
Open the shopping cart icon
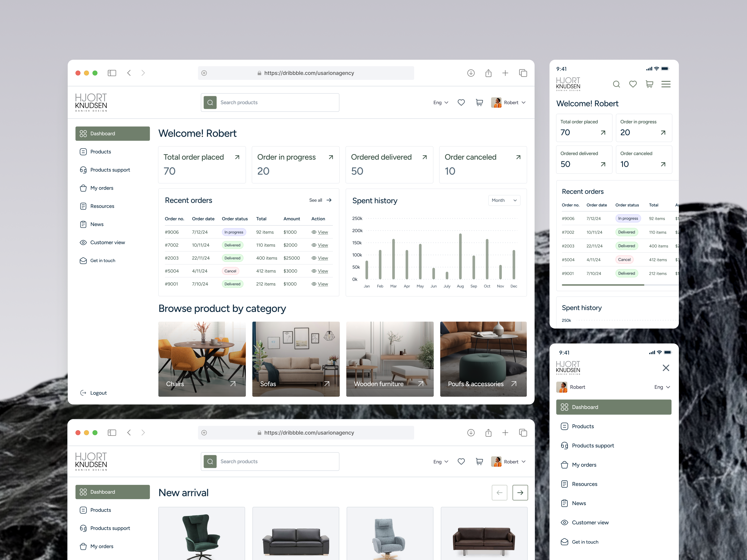tap(479, 102)
